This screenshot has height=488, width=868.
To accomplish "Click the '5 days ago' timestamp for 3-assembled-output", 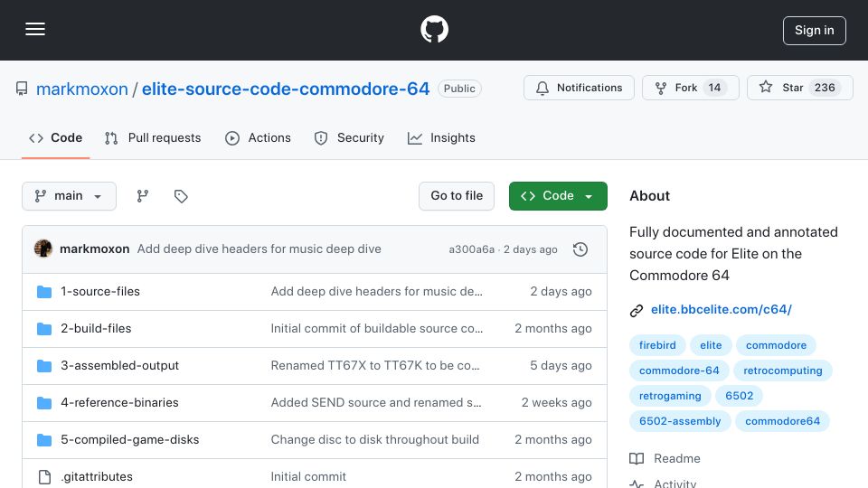I will point(561,366).
